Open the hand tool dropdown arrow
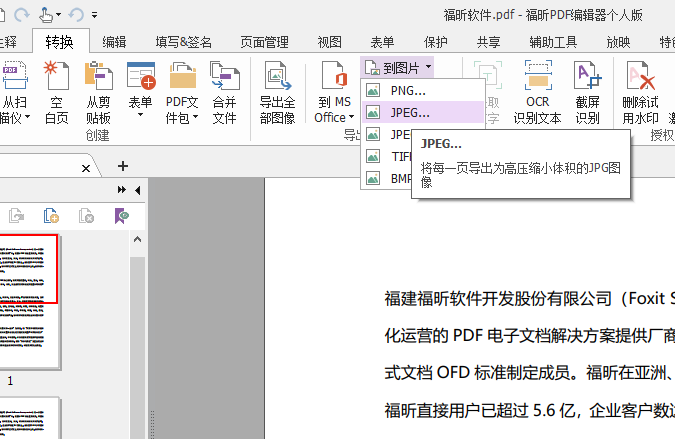 [59, 15]
